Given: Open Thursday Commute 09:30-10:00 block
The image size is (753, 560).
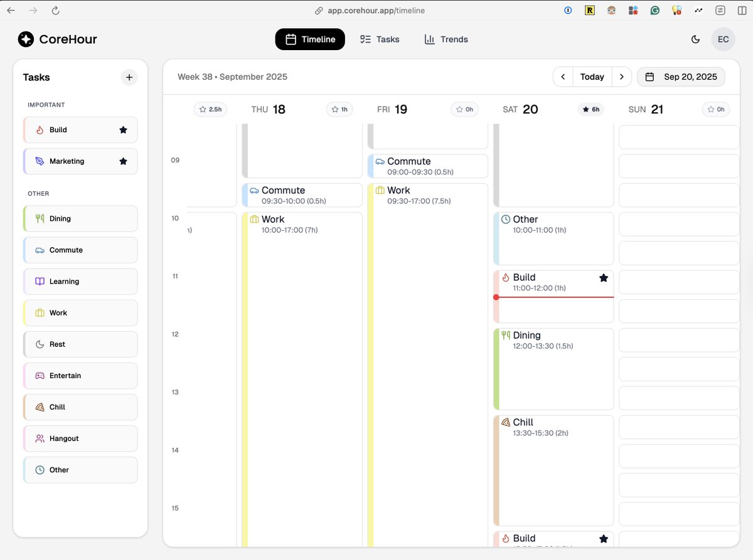Looking at the screenshot, I should click(x=302, y=195).
